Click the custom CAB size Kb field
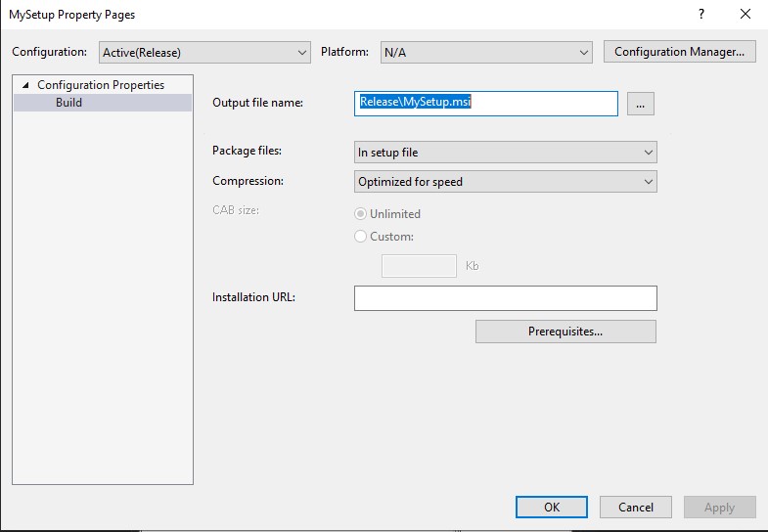Screen dimensions: 768x532 [419, 266]
